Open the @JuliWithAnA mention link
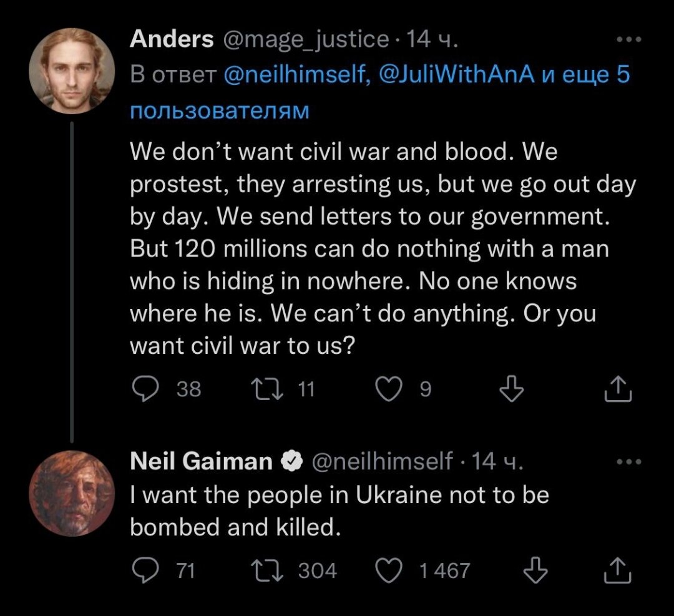Viewport: 674px width, 616px height. pyautogui.click(x=456, y=74)
